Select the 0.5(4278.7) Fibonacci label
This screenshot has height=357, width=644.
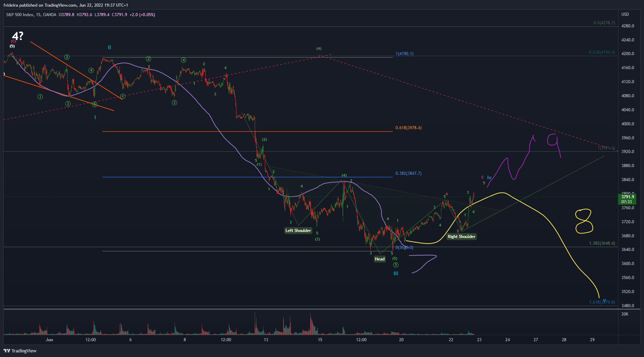point(604,23)
